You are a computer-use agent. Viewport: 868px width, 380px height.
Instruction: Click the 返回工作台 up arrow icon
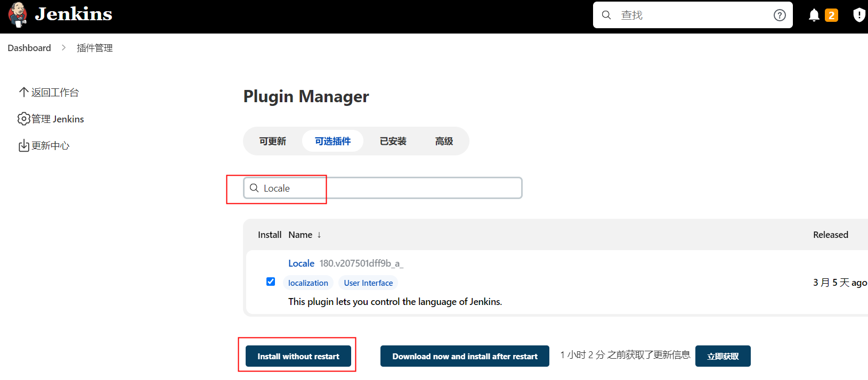click(x=23, y=92)
